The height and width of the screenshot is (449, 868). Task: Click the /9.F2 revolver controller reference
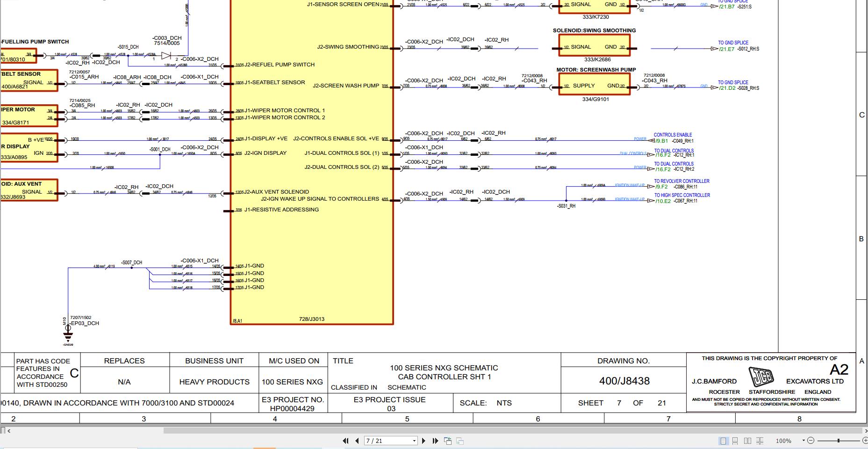coord(661,187)
